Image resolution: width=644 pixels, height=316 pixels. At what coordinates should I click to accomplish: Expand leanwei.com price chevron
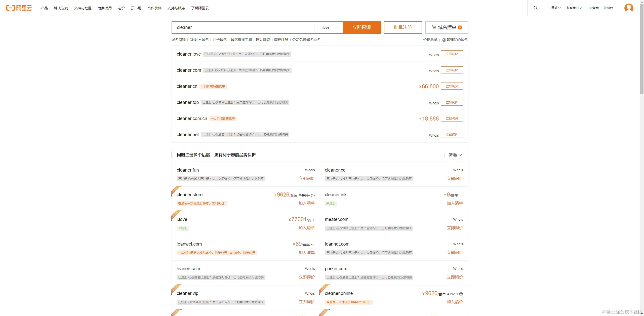tap(312, 245)
